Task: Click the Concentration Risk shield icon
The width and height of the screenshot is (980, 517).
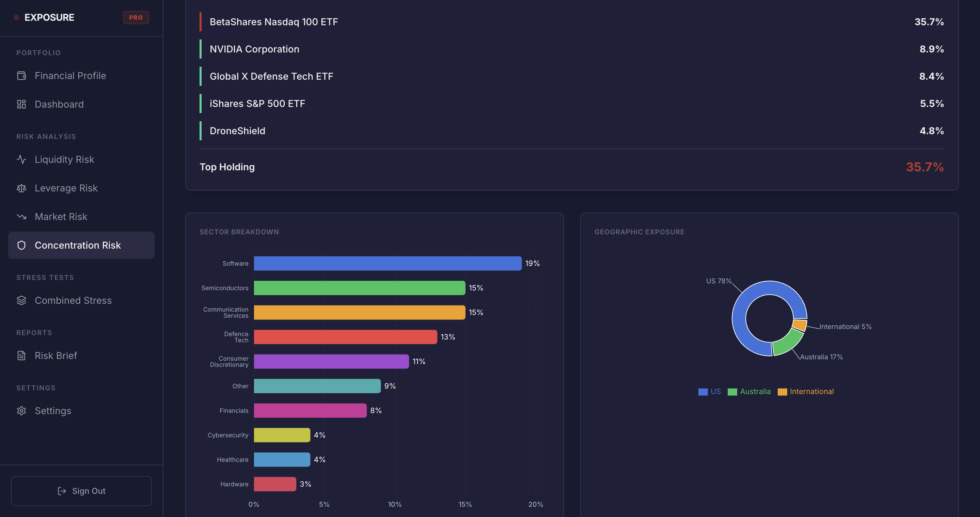Action: pyautogui.click(x=21, y=245)
